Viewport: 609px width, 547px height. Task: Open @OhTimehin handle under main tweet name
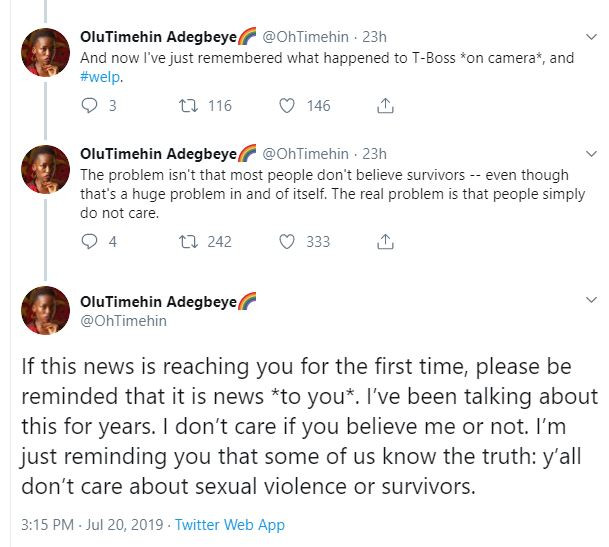pos(123,321)
